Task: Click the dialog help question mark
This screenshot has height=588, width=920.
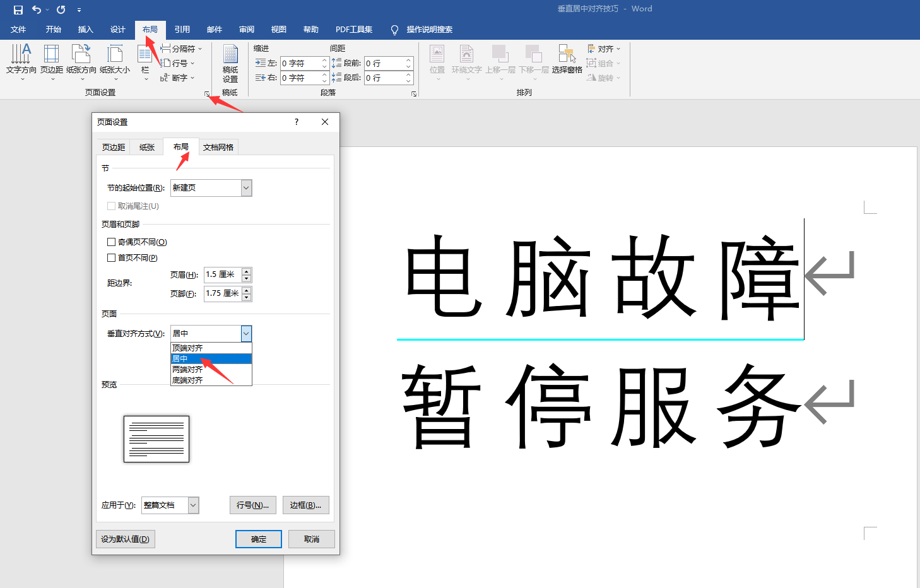Action: 297,122
